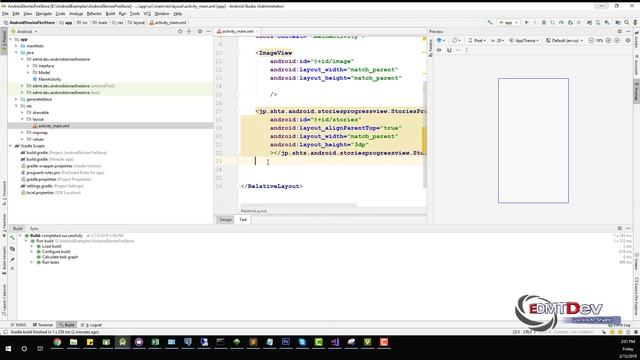
Task: Click the RelativeLayout breadcrumb
Action: pos(253,211)
